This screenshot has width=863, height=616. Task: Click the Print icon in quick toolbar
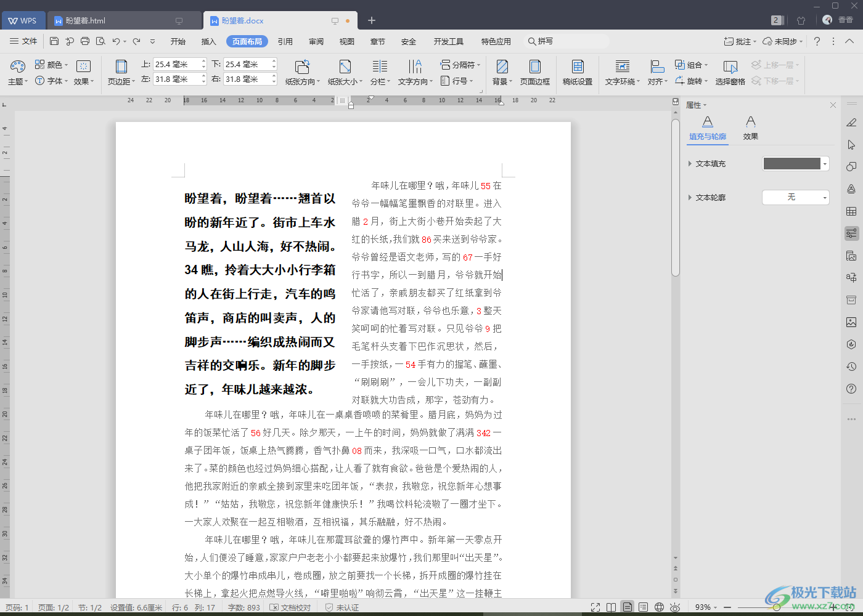[85, 41]
